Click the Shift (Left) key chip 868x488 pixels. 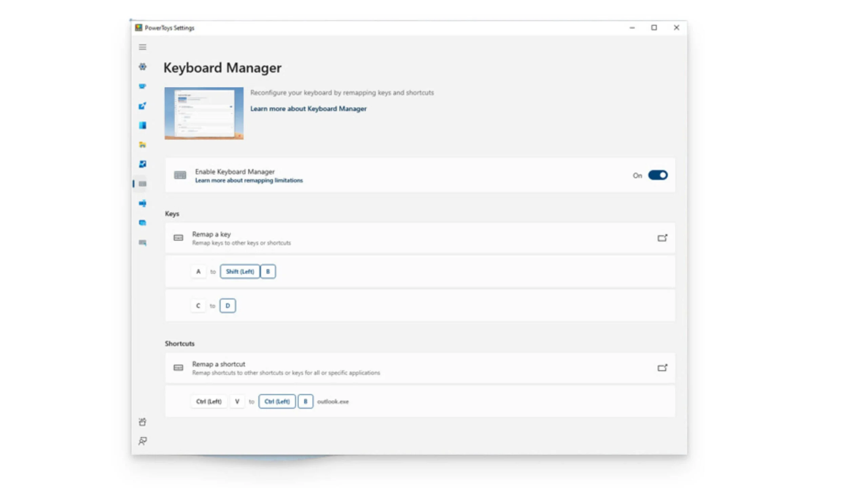pyautogui.click(x=240, y=271)
